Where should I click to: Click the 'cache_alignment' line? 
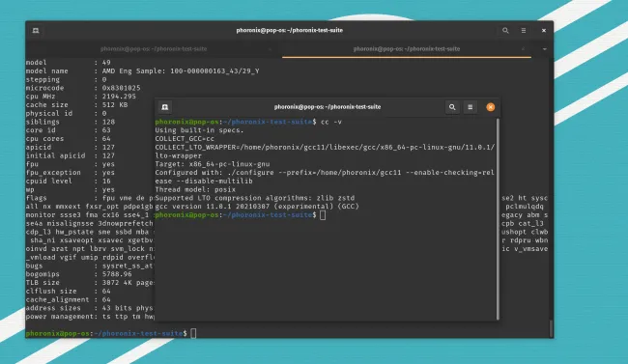pos(68,299)
